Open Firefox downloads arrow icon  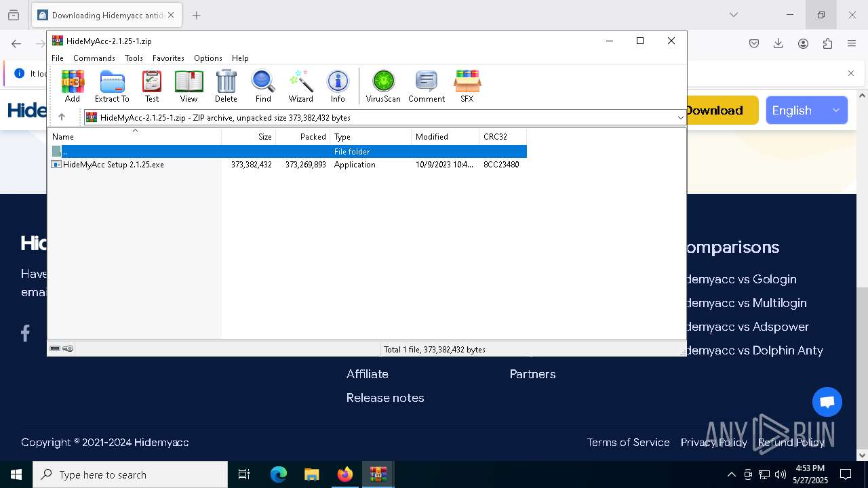[x=778, y=43]
